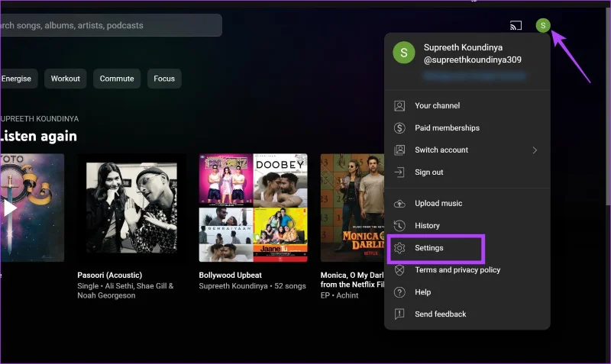Select Paid memberships menu entry
The image size is (611, 364).
click(467, 128)
